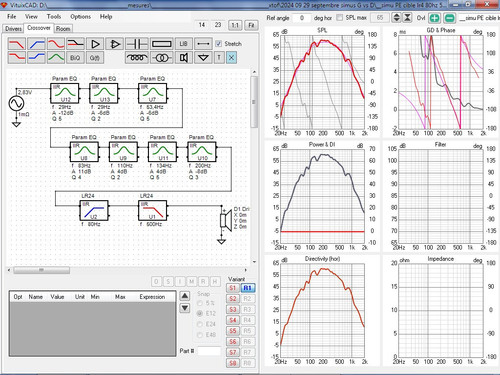Activate variant S2

click(233, 299)
